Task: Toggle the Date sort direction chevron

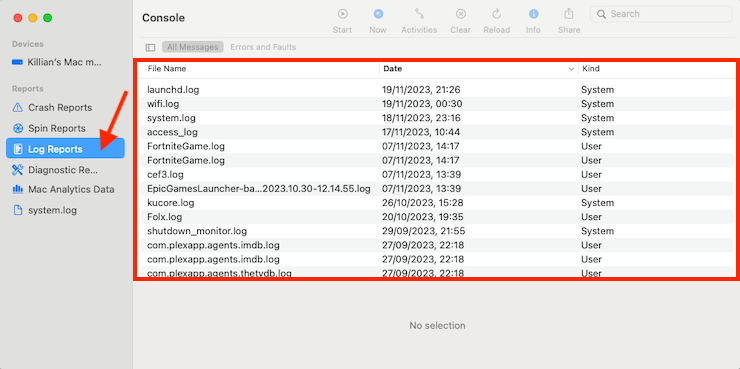Action: [572, 69]
